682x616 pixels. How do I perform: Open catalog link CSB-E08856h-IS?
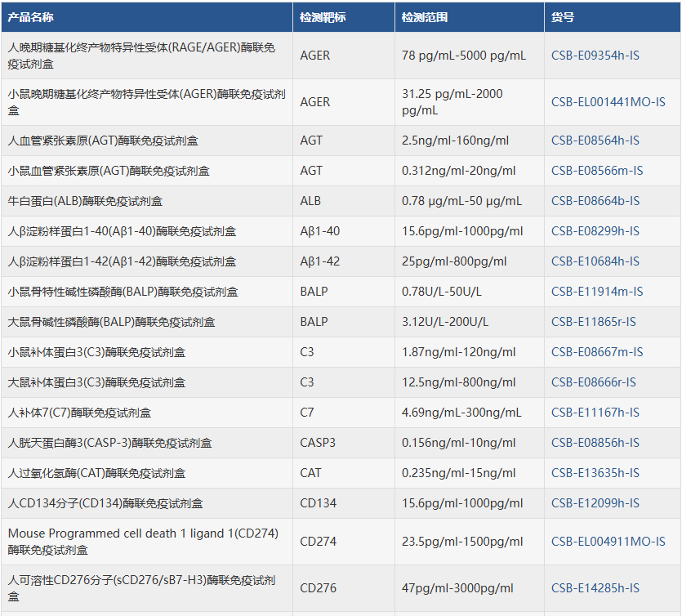coord(595,443)
